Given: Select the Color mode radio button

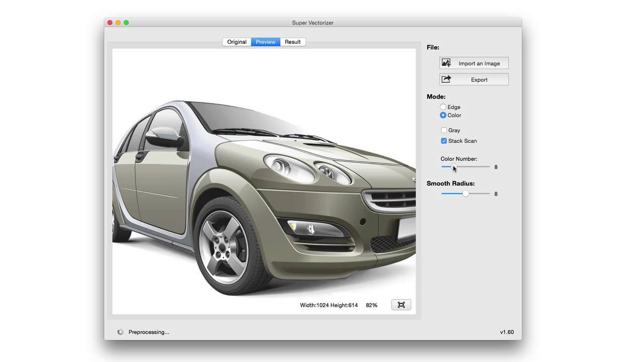Looking at the screenshot, I should 443,115.
